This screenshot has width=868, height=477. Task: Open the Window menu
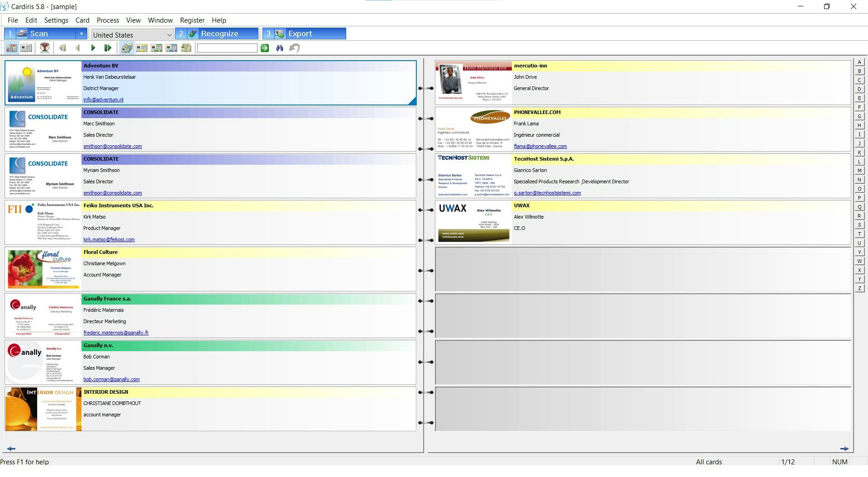[x=160, y=20]
